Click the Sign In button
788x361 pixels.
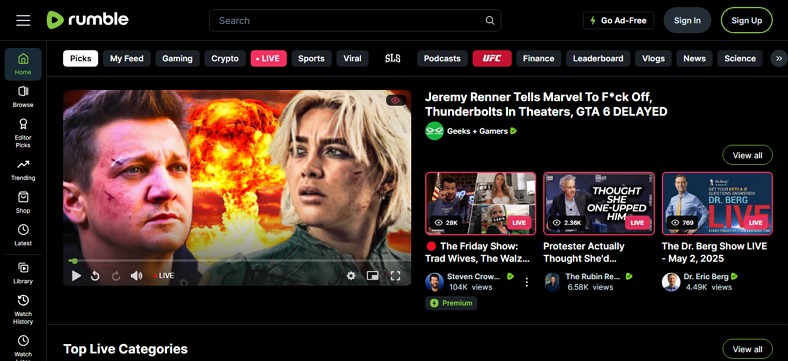click(x=687, y=21)
